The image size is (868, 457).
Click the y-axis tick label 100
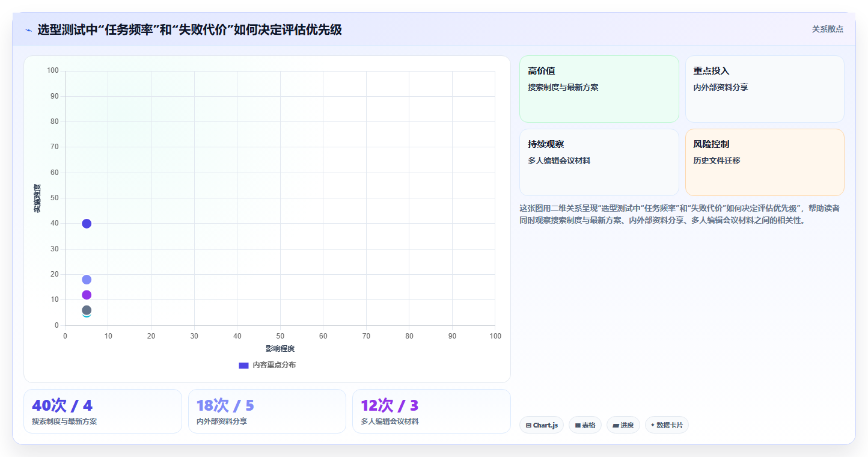click(x=52, y=71)
